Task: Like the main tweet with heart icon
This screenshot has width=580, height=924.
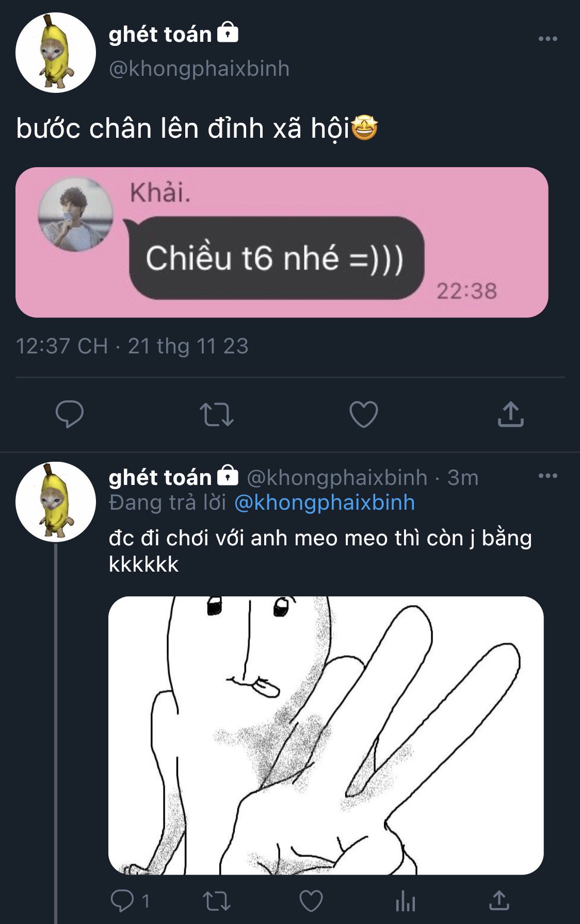Action: [364, 414]
